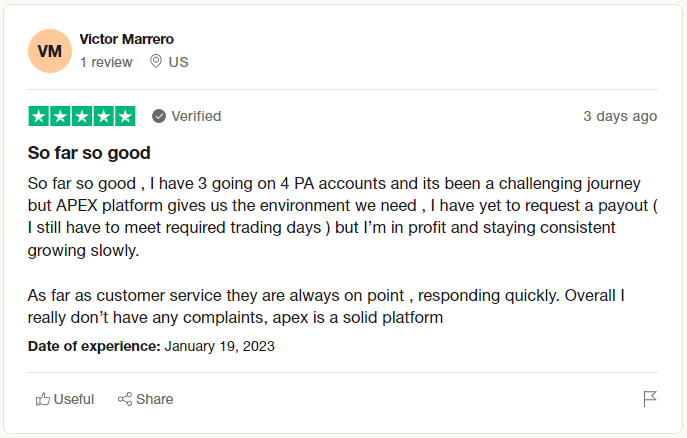Click the third green star

click(82, 116)
